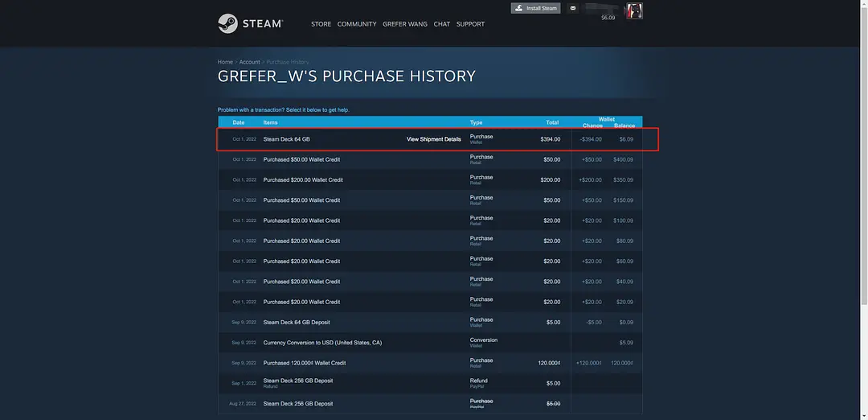The width and height of the screenshot is (868, 420).
Task: Click View Shipment Details link
Action: 434,139
